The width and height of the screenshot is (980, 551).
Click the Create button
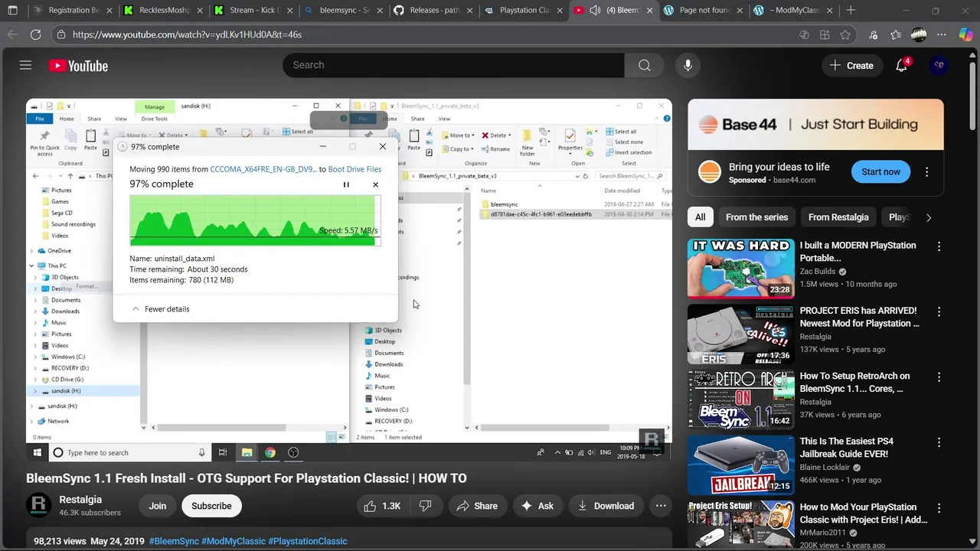coord(851,65)
